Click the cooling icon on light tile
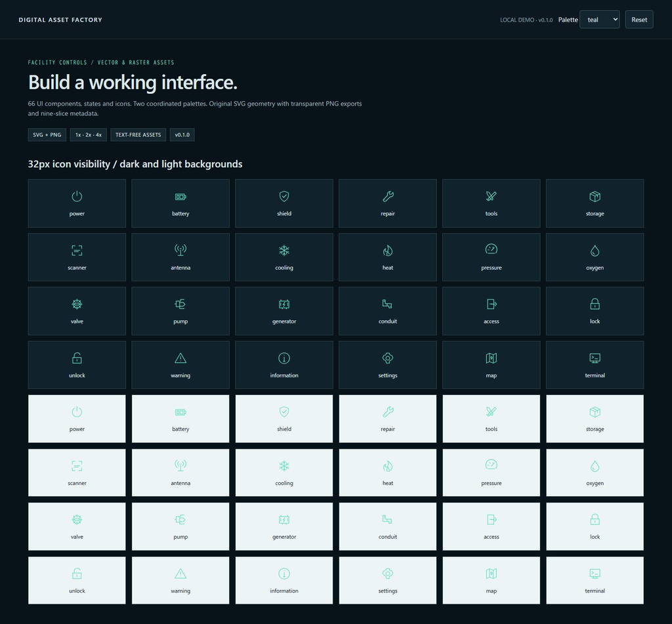Screen dimensions: 672x624 (284, 466)
